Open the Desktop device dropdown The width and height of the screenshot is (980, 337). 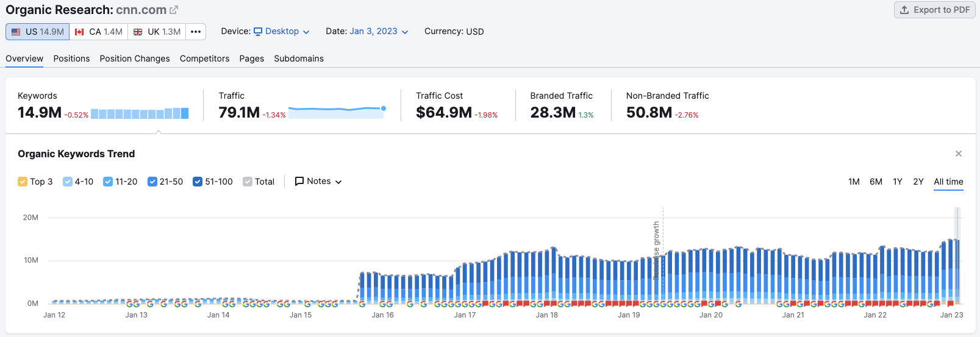click(x=282, y=32)
